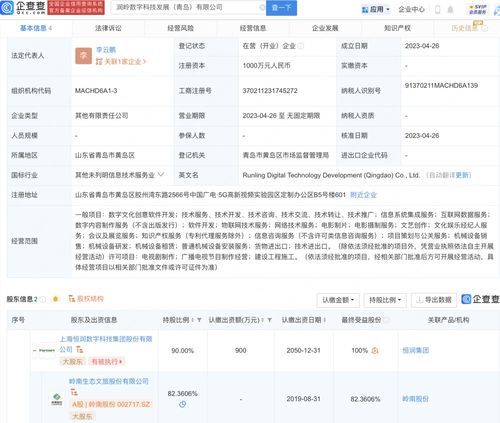Click the pie chart icon under 82.3606%
This screenshot has height=423, width=500.
tap(182, 404)
